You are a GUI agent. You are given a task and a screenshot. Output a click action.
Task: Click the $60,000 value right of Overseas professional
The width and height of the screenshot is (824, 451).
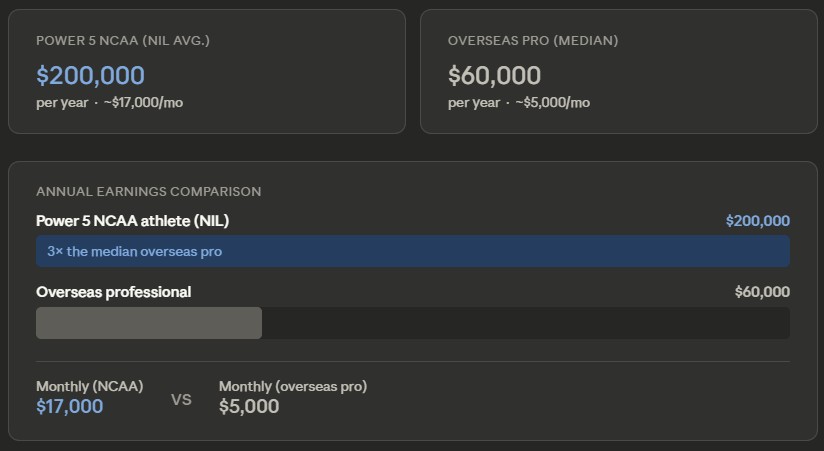point(761,292)
